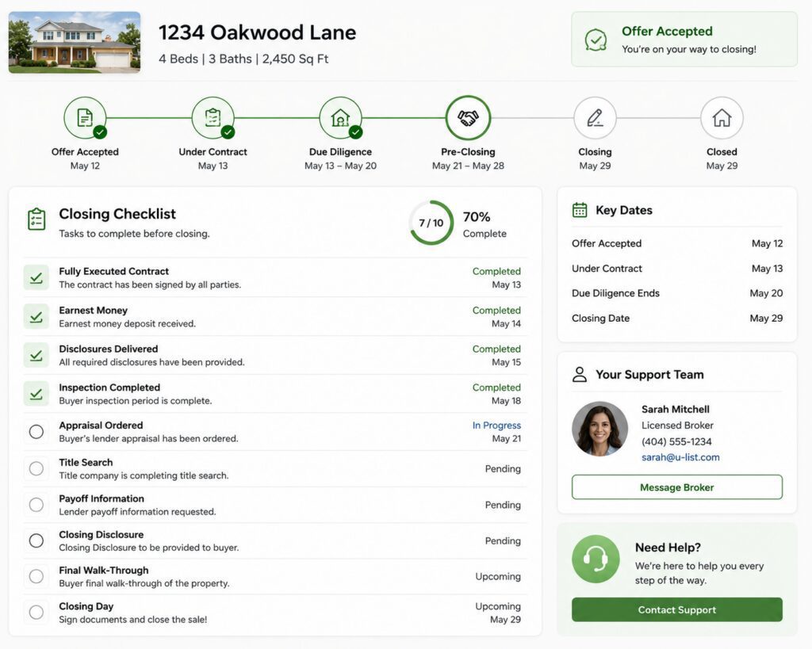Click the Offer Accepted banner checkmark badge icon

point(596,40)
